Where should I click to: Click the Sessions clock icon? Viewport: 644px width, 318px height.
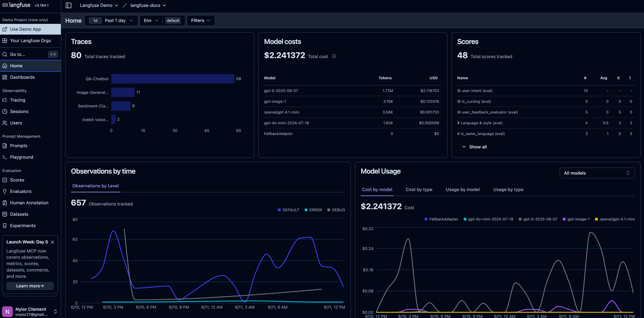pyautogui.click(x=5, y=111)
